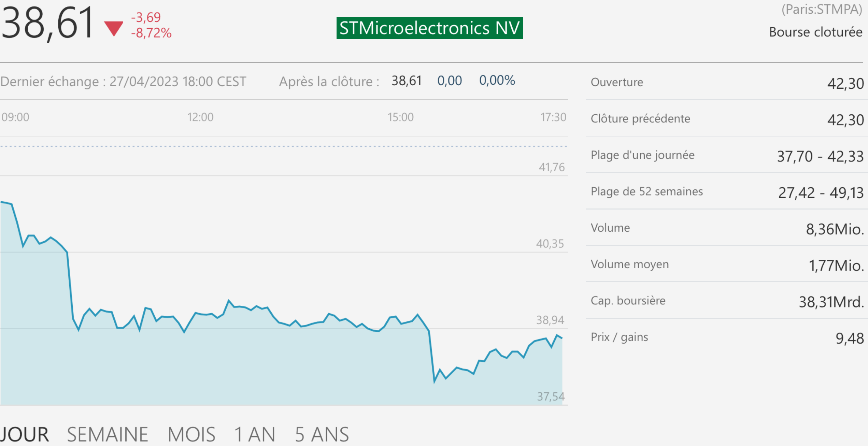Open the MOIS chart period
The width and height of the screenshot is (868, 446).
[x=191, y=434]
